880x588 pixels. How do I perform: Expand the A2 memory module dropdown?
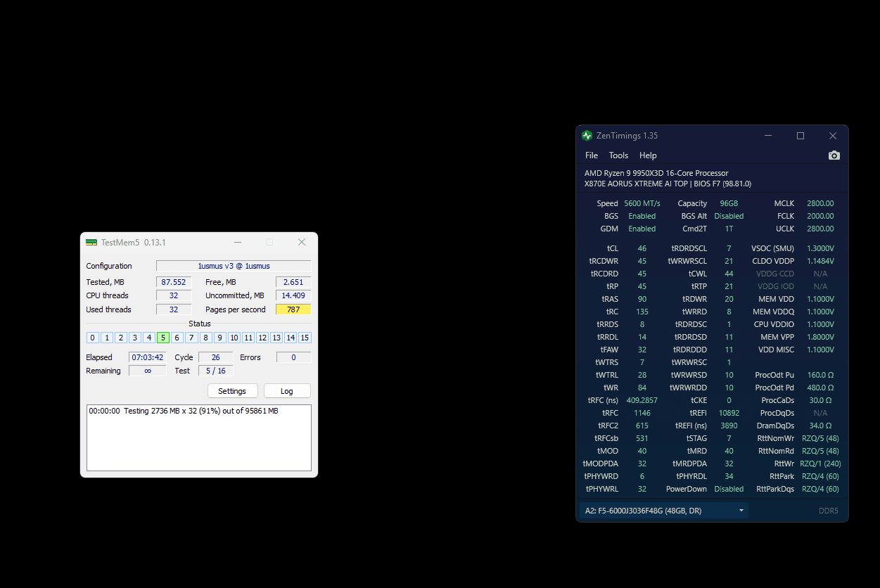[664, 511]
